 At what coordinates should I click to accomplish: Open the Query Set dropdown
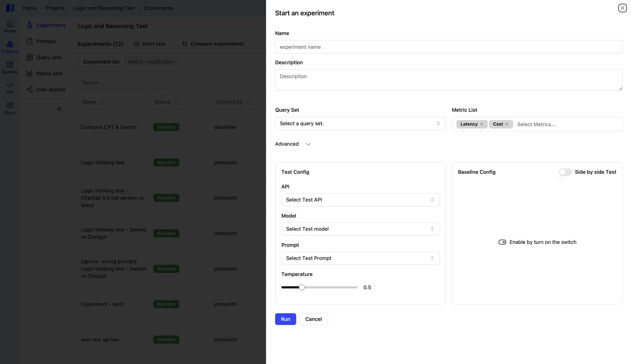360,124
